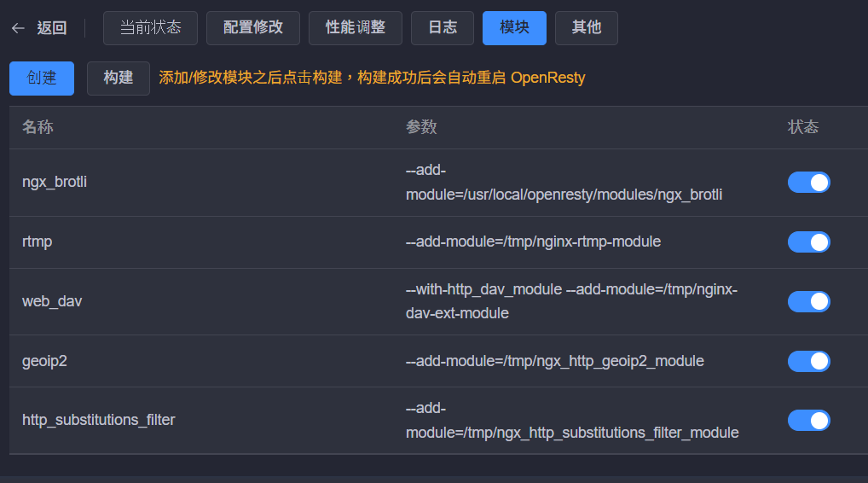Select the ngx_brotli module name
This screenshot has height=483, width=868.
point(55,183)
